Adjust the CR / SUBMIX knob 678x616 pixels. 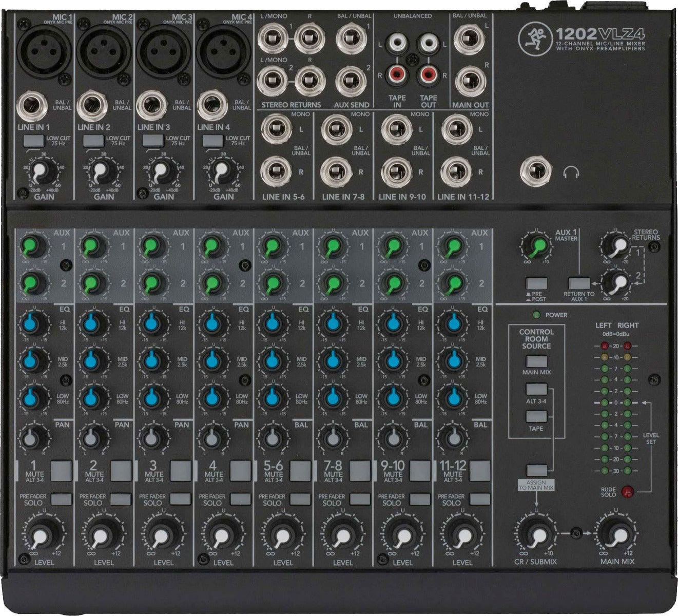(538, 535)
